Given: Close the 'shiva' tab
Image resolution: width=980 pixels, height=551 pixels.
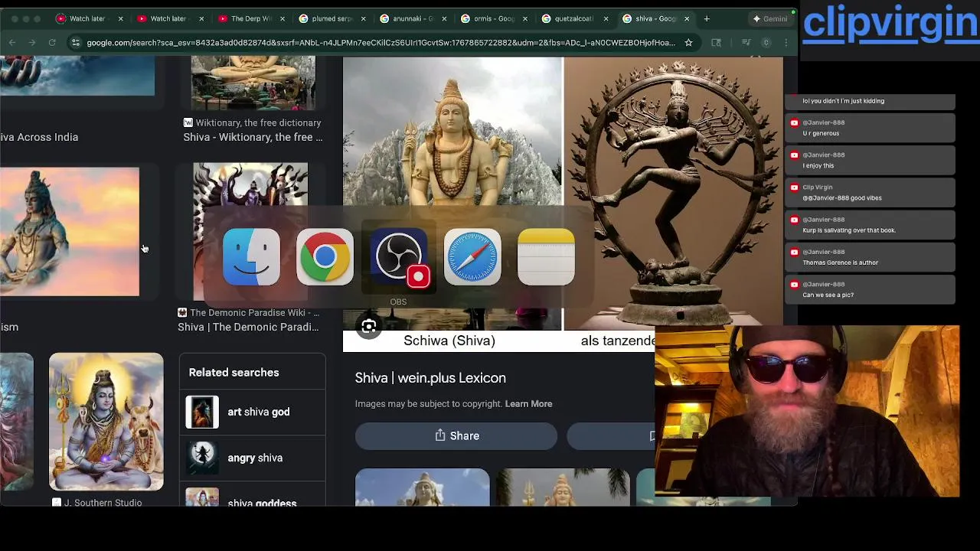Looking at the screenshot, I should tap(687, 18).
